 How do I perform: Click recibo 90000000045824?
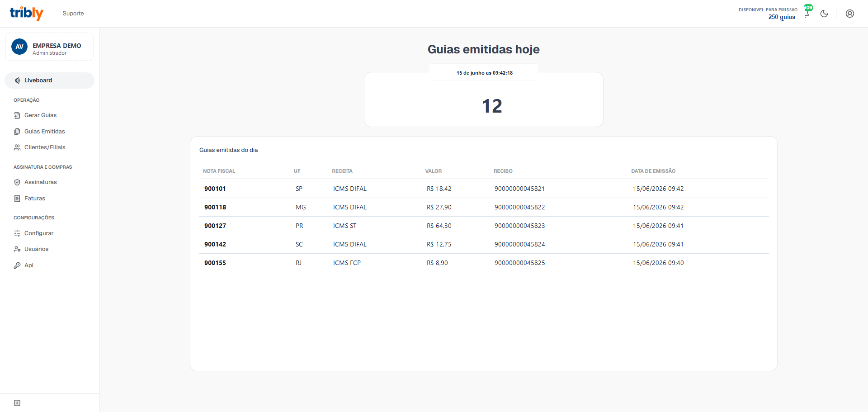click(x=519, y=244)
